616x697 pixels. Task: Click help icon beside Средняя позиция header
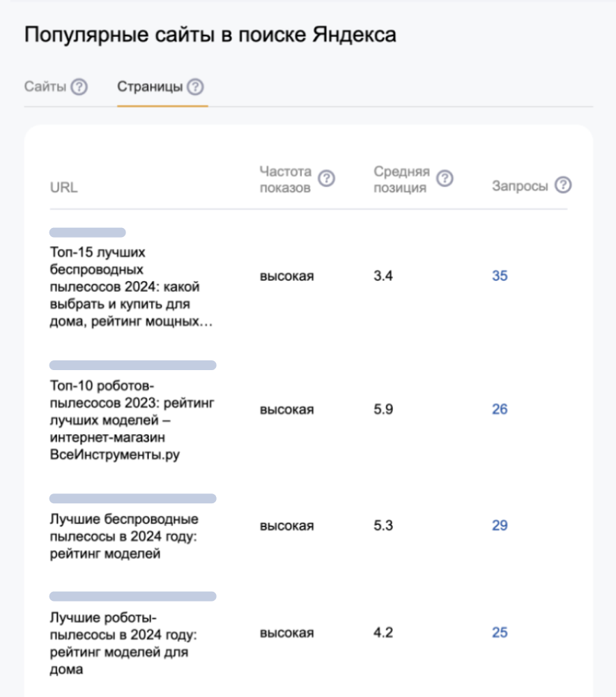point(445,179)
